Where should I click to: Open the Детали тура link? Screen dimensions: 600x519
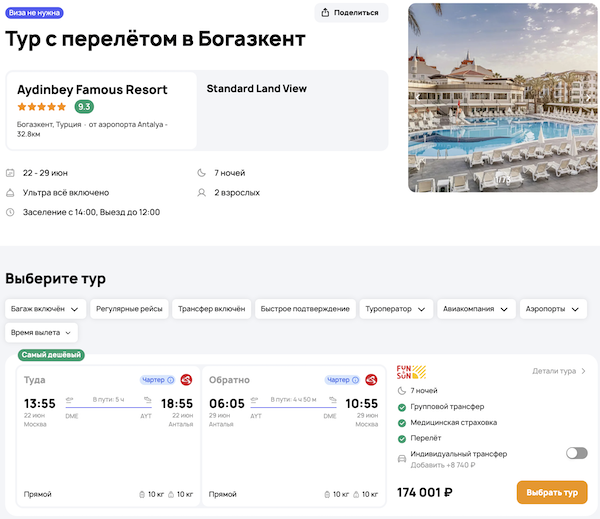point(558,371)
